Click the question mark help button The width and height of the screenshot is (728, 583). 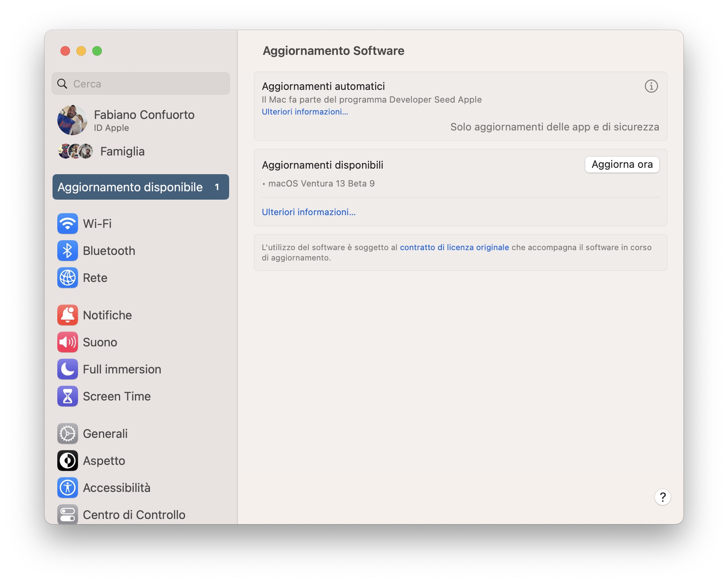pyautogui.click(x=662, y=497)
